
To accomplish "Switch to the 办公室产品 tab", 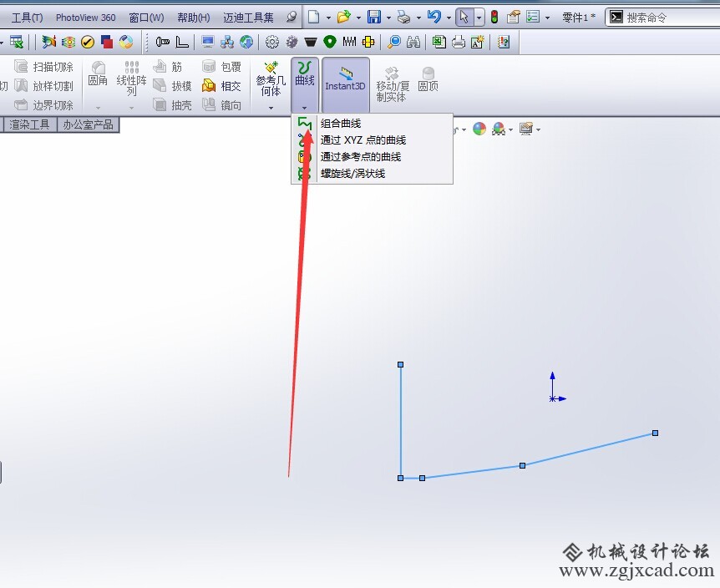I will (88, 124).
